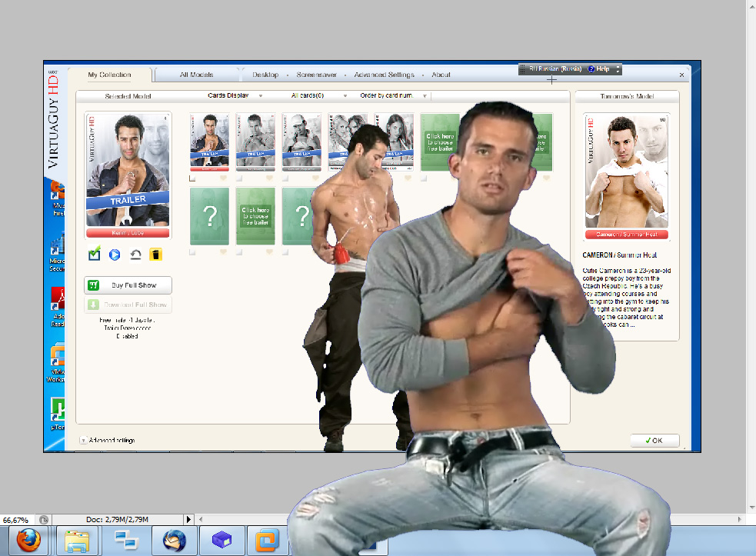The width and height of the screenshot is (756, 556).
Task: Click the heart icon under the first trailer card
Action: click(x=223, y=178)
